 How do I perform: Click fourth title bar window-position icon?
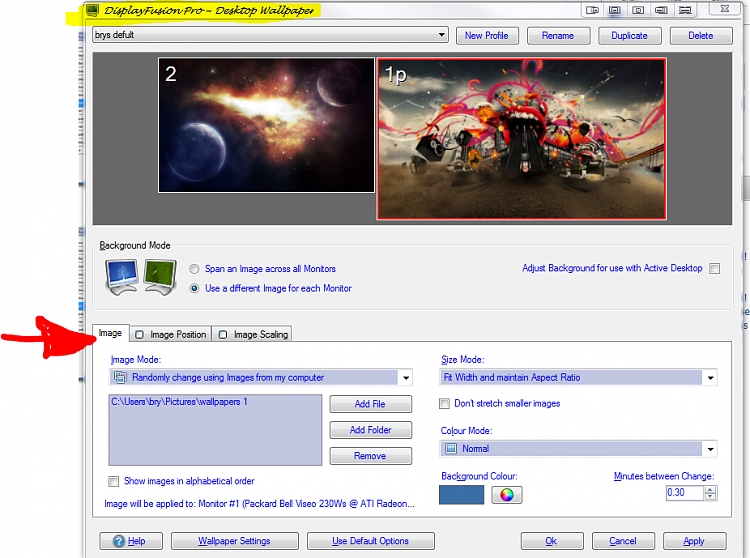661,10
